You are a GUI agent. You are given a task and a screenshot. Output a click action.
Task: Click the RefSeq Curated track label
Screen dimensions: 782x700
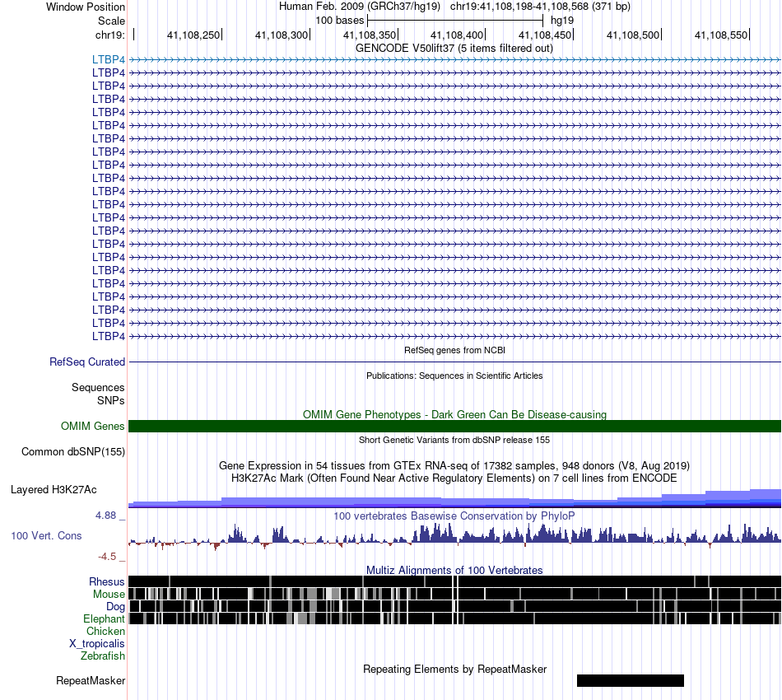(86, 362)
